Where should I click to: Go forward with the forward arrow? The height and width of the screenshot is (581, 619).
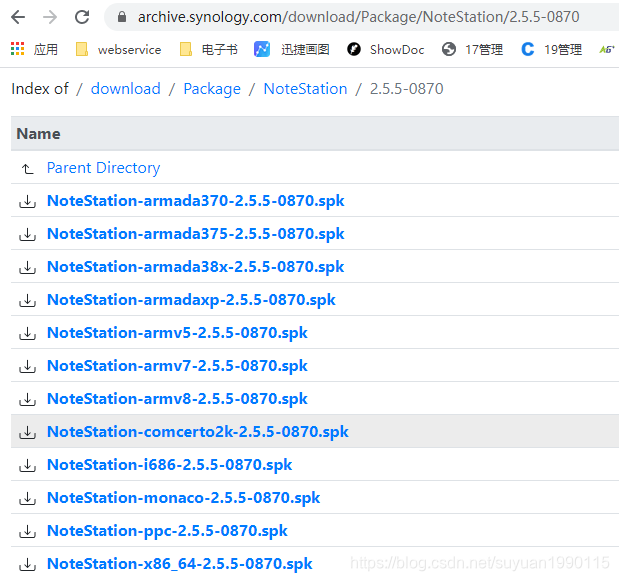point(50,17)
